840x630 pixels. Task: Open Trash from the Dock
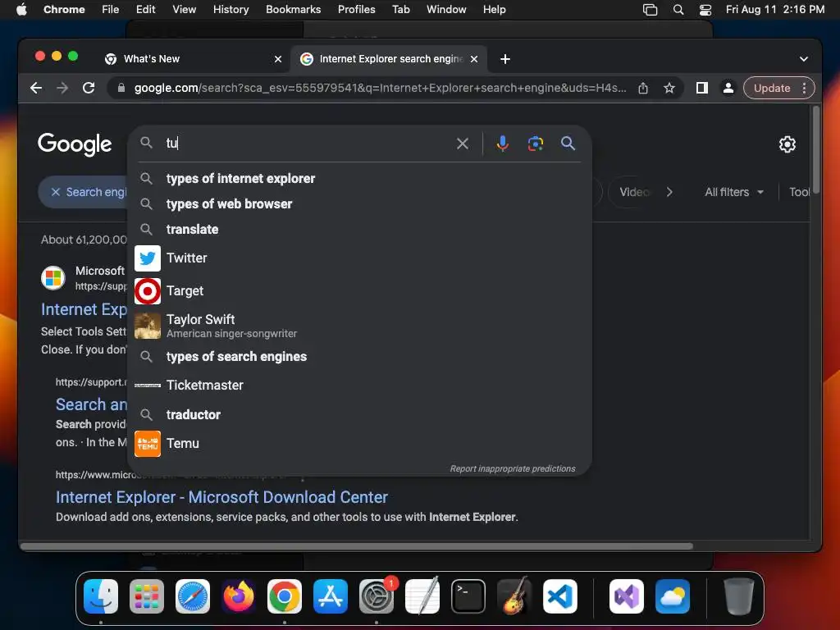click(739, 596)
